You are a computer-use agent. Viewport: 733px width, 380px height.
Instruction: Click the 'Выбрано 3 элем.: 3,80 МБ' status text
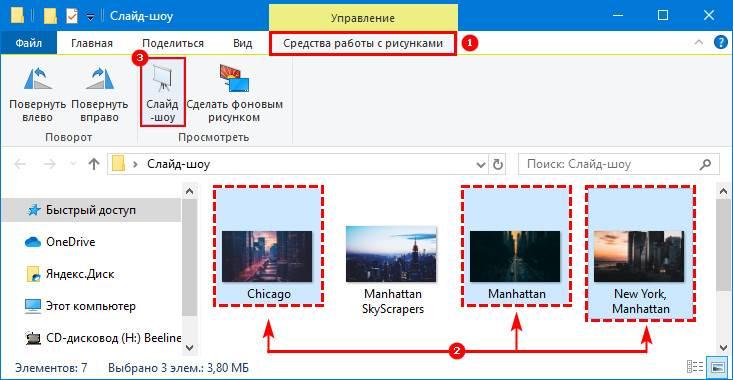tap(178, 368)
